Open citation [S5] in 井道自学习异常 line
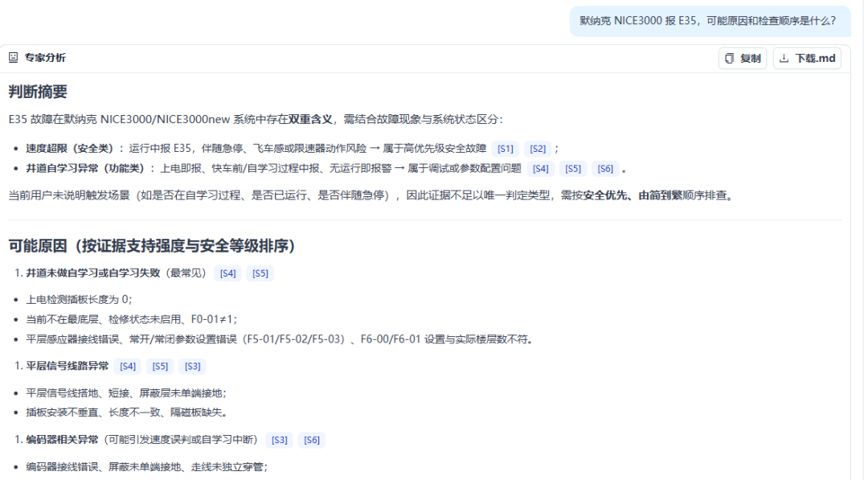 [573, 169]
